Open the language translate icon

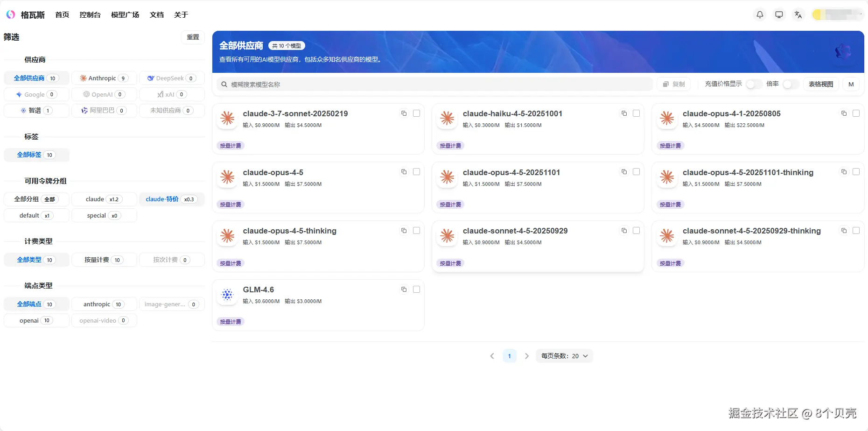(x=798, y=14)
